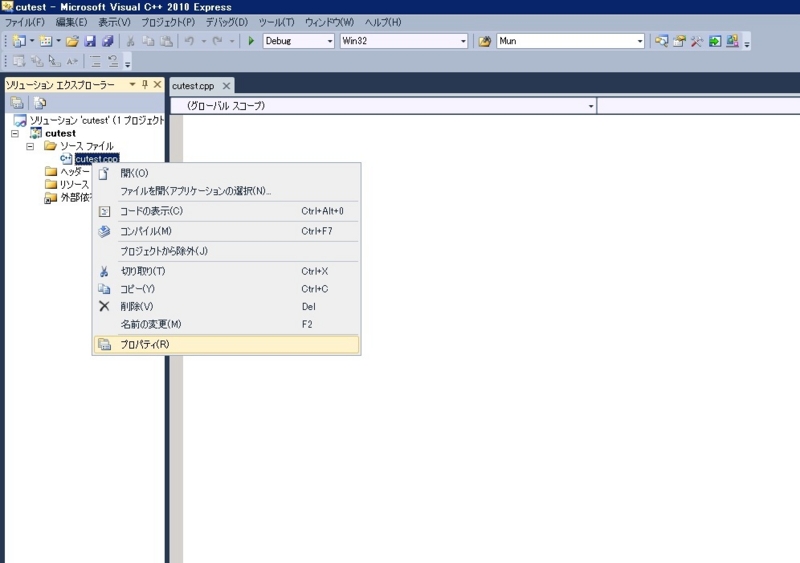This screenshot has height=563, width=800.
Task: Click the New Project toolbar icon
Action: click(x=19, y=41)
